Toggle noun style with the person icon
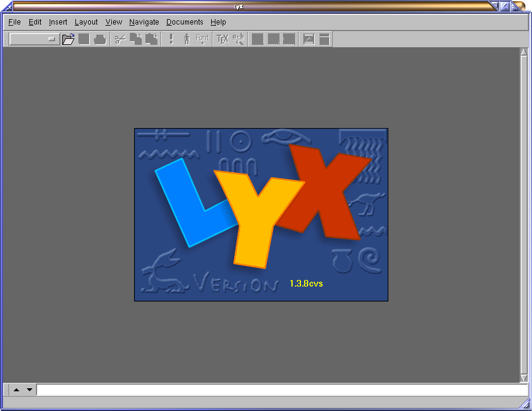532x411 pixels. click(187, 39)
